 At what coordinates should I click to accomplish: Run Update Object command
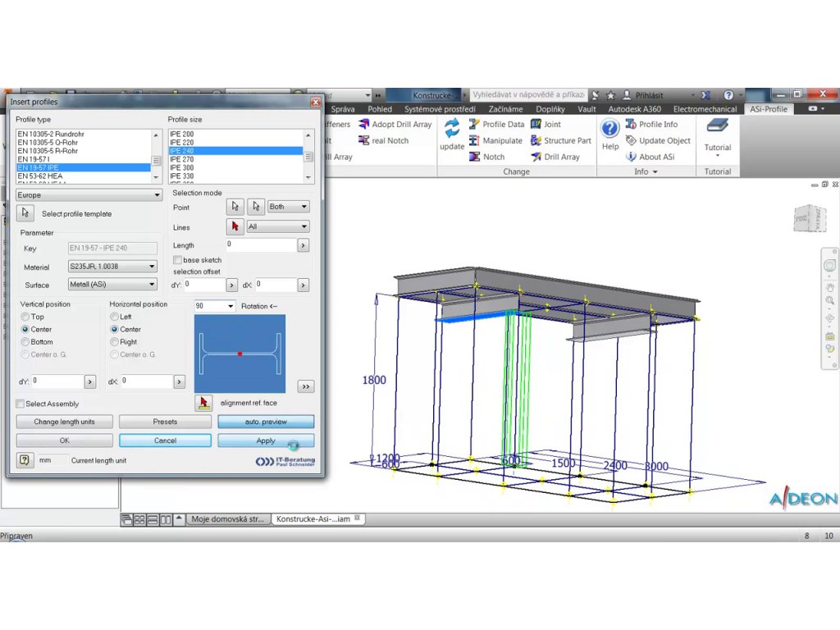tap(658, 140)
